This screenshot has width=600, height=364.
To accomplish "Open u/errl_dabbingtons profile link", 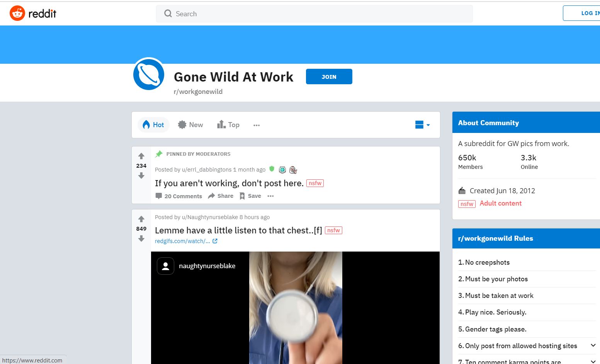I will [x=207, y=170].
